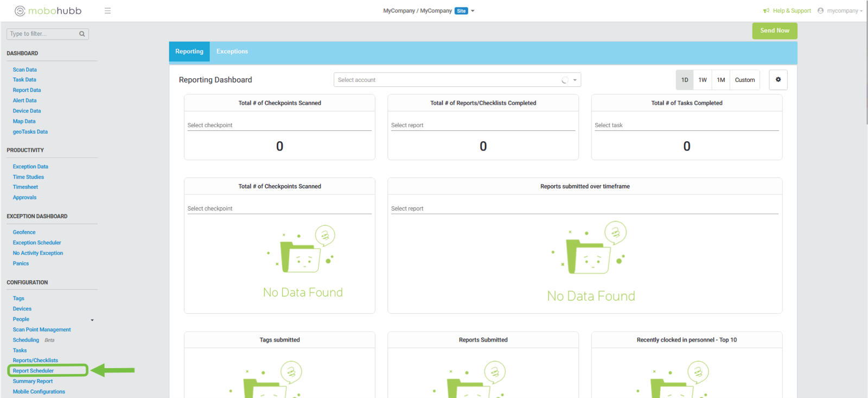Collapse sidebar with hamburger menu icon
Screen dimensions: 868x398
click(107, 11)
